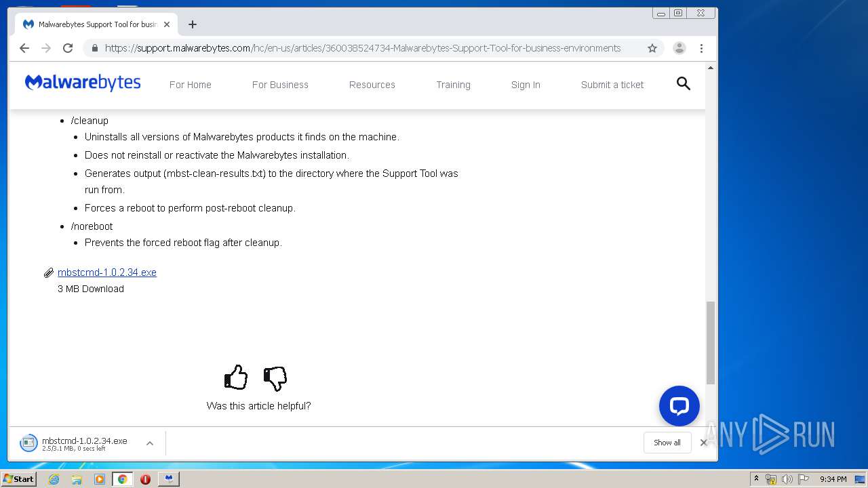Open the Chrome profile avatar icon
The image size is (868, 488).
point(679,48)
